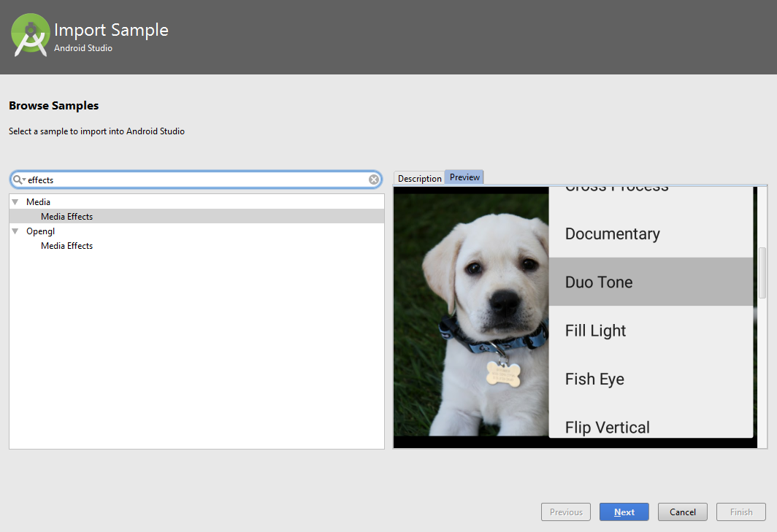Viewport: 777px width, 532px height.
Task: Select Duo Tone in the preview list
Action: coord(598,282)
